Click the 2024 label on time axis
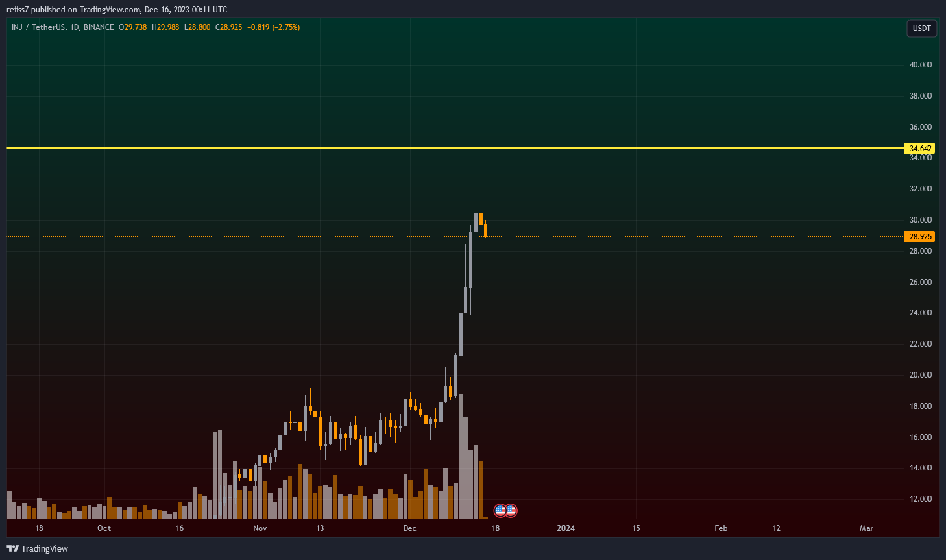The image size is (946, 560). pyautogui.click(x=566, y=528)
